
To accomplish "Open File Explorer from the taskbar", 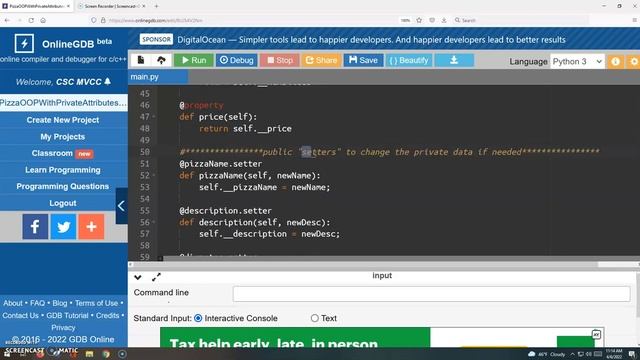I will (89, 354).
